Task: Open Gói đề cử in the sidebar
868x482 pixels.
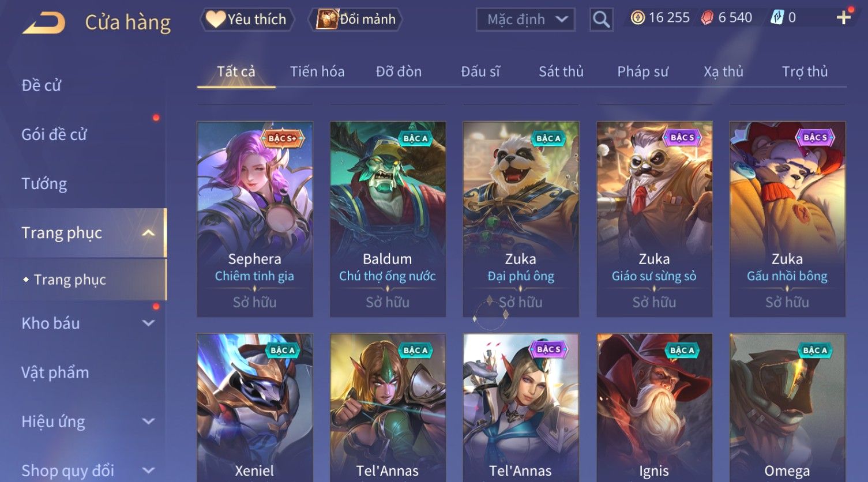Action: 54,135
